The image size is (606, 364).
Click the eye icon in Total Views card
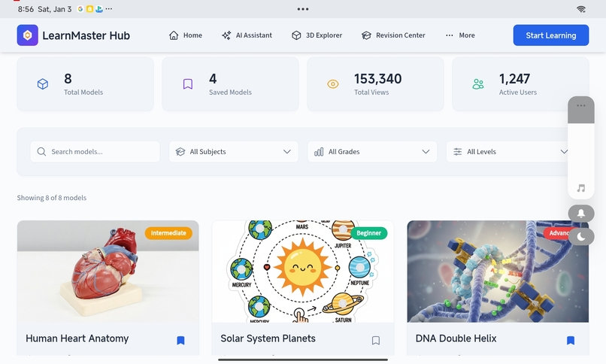coord(333,83)
